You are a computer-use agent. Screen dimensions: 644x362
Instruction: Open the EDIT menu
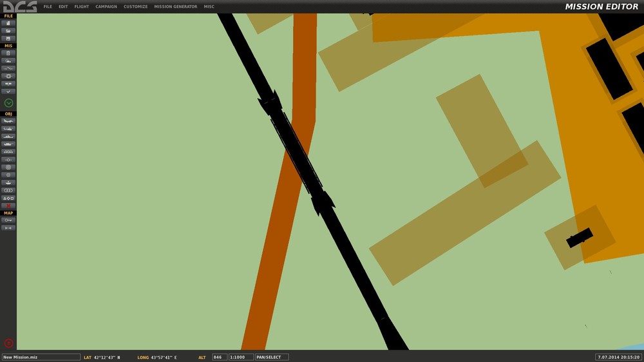(x=63, y=6)
